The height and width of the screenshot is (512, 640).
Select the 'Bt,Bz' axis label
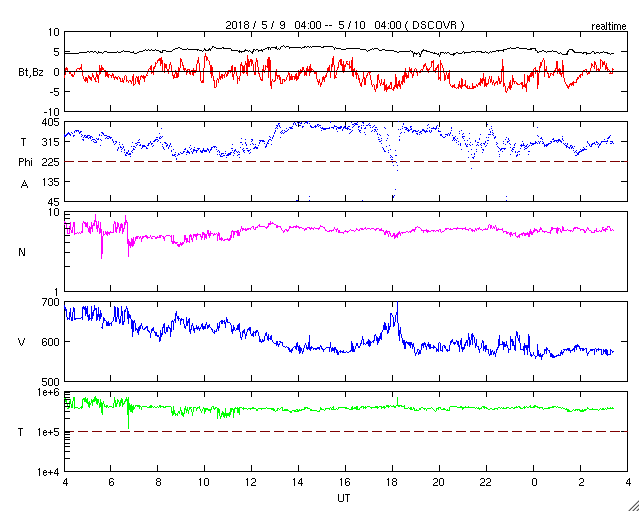(31, 73)
